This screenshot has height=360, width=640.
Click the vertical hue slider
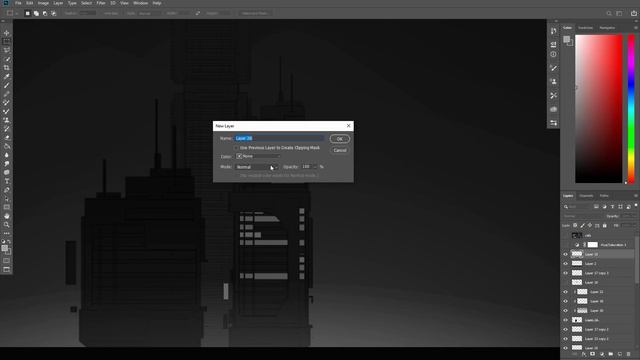pos(631,109)
